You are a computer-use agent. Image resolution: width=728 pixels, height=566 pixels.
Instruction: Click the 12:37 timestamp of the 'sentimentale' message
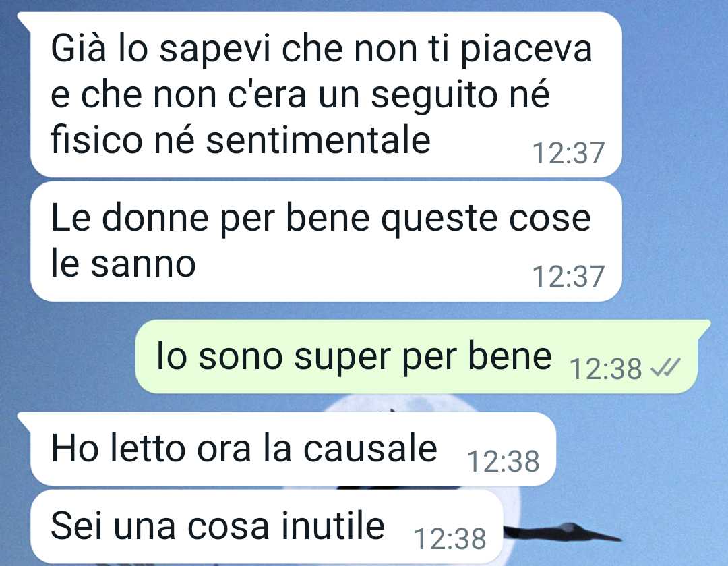pyautogui.click(x=568, y=153)
